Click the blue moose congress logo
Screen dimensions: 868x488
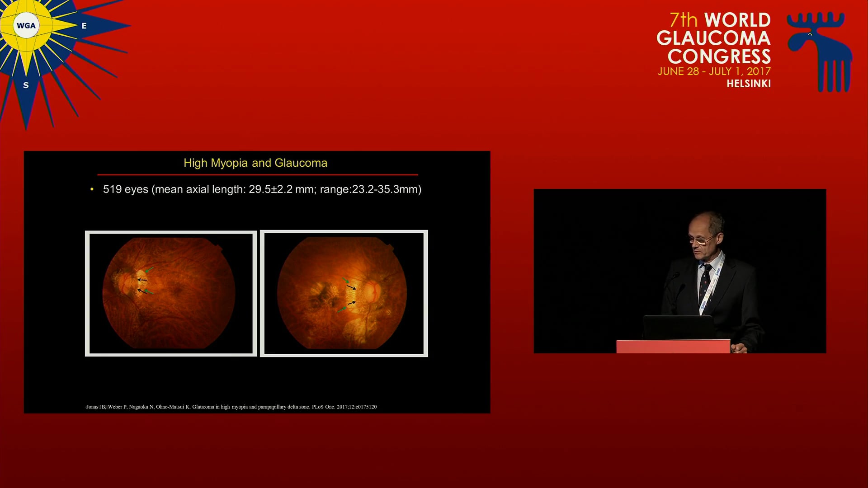tap(820, 51)
